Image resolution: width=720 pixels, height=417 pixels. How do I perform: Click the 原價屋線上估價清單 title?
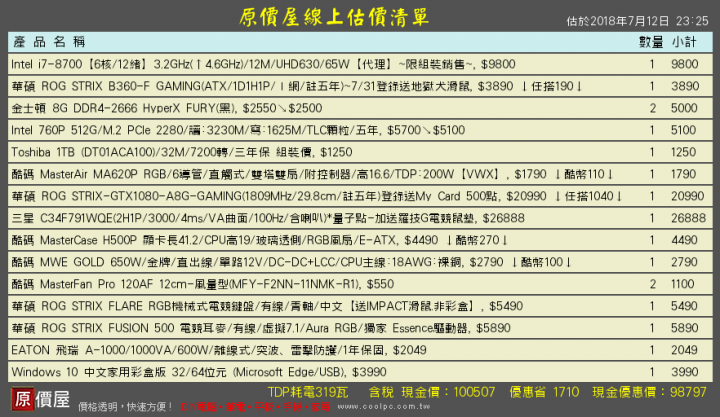[334, 17]
